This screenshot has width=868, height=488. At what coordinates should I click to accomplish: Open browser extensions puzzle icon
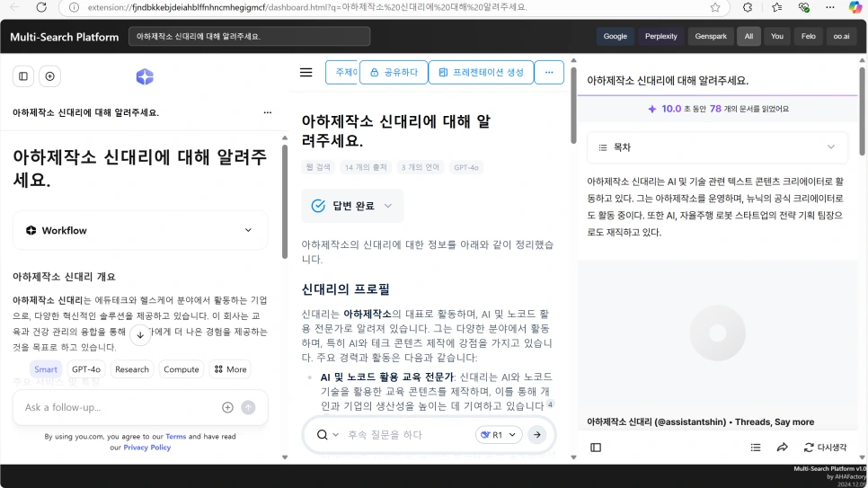tap(748, 7)
